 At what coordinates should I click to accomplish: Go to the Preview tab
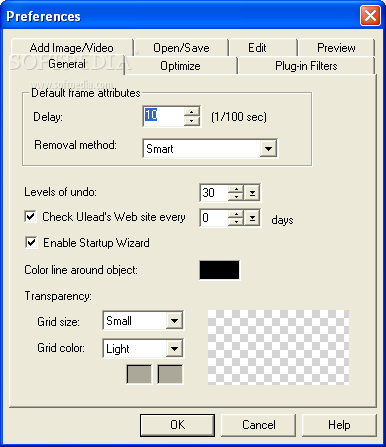tap(336, 48)
